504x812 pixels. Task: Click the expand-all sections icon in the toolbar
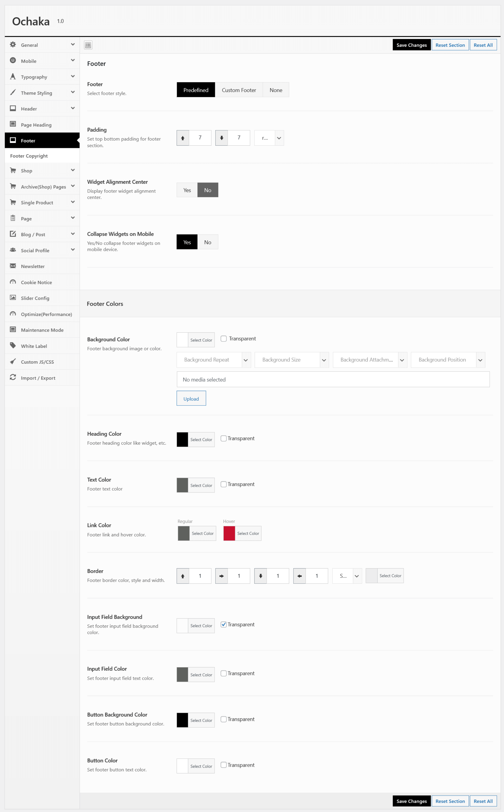click(88, 45)
